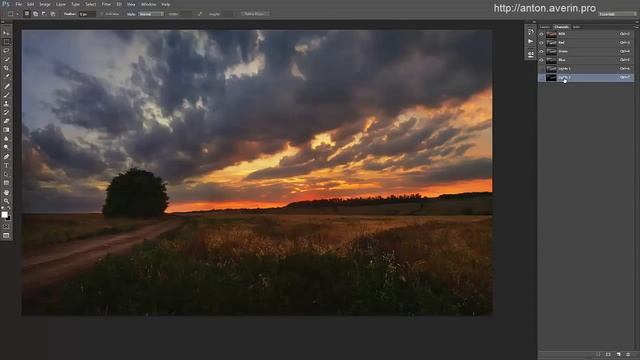Select the History Brush tool
640x360 pixels.
pyautogui.click(x=6, y=112)
